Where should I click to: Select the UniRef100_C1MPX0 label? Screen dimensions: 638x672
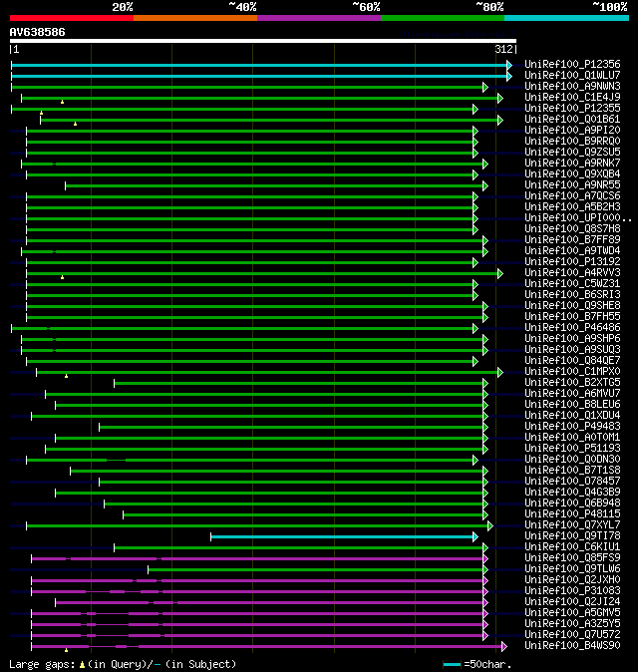(x=572, y=372)
